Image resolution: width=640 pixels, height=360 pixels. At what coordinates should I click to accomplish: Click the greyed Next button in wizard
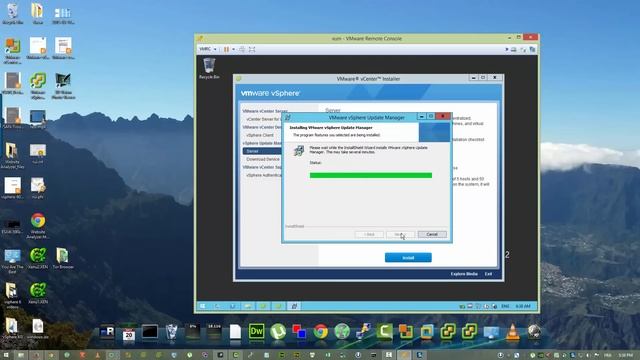(x=400, y=234)
